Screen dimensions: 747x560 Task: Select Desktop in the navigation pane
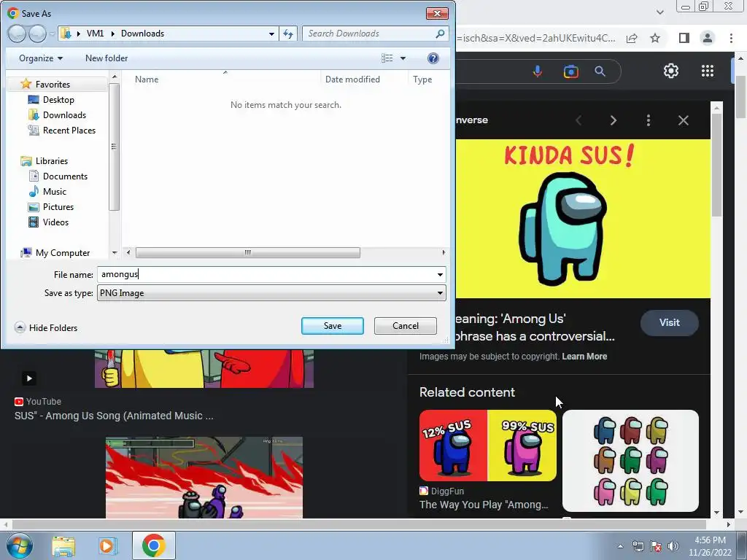tap(58, 99)
